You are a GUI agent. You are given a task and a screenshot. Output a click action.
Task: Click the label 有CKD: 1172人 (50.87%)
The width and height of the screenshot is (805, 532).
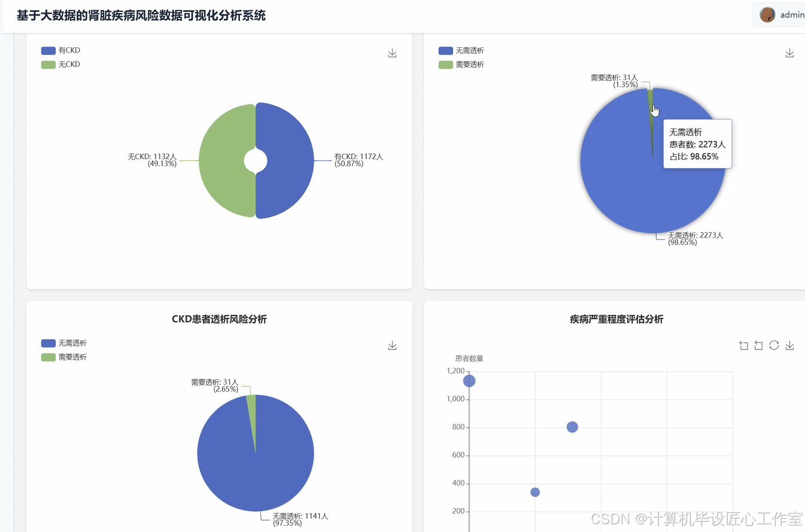pos(359,160)
